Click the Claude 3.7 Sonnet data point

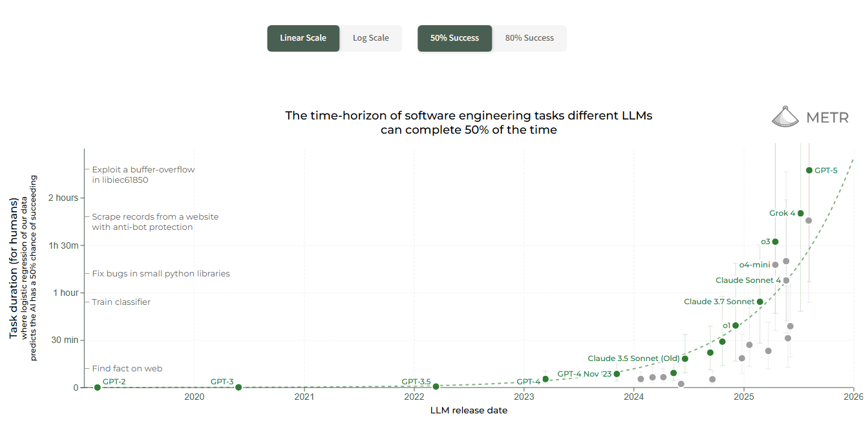pos(760,302)
